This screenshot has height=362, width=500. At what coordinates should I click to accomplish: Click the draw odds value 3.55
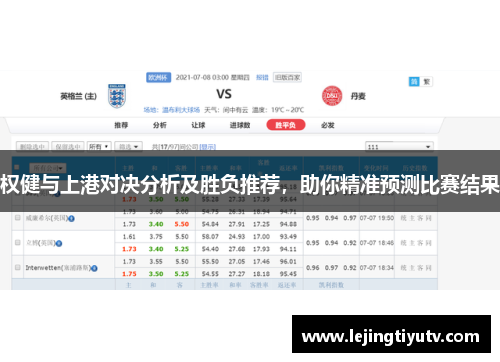pos(156,262)
